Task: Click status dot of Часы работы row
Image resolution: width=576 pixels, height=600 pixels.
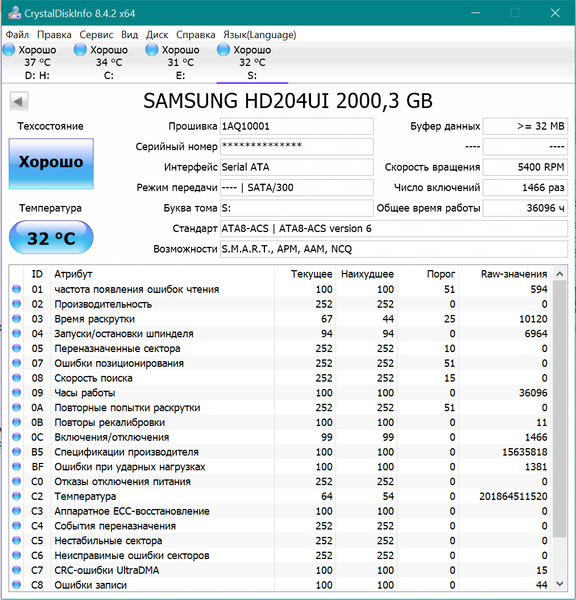Action: point(16,393)
